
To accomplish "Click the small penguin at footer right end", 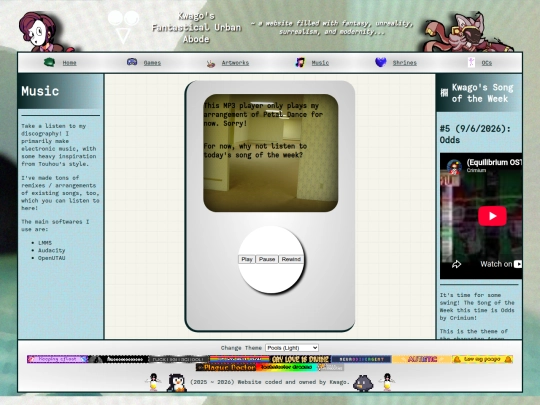I will coord(387,382).
